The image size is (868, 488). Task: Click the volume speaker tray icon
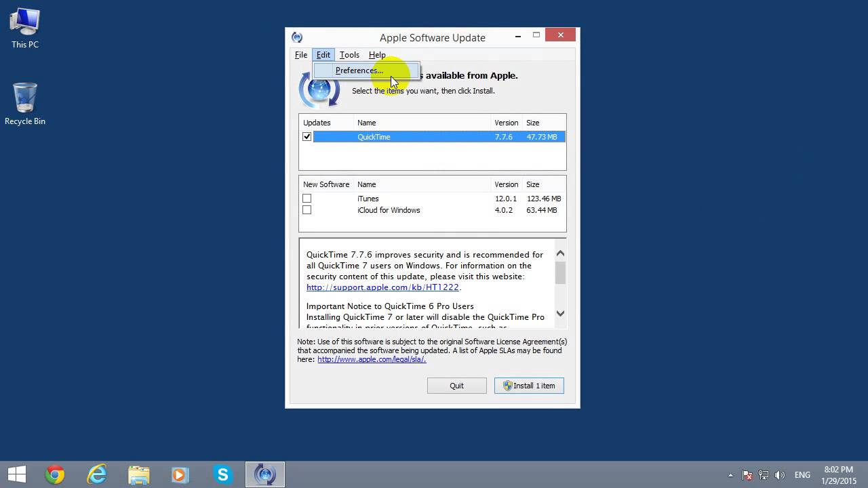[x=780, y=475]
